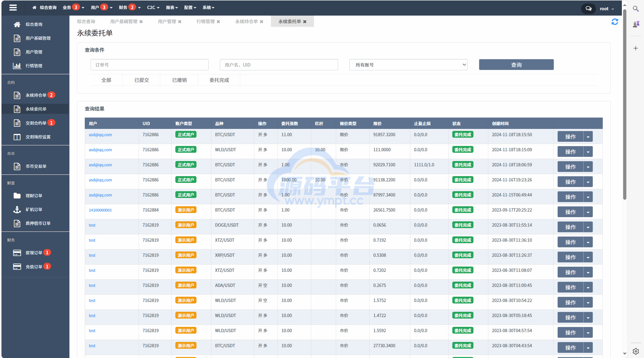Open browser sidebar search icon
Screen dimensions: 644x358
(636, 9)
